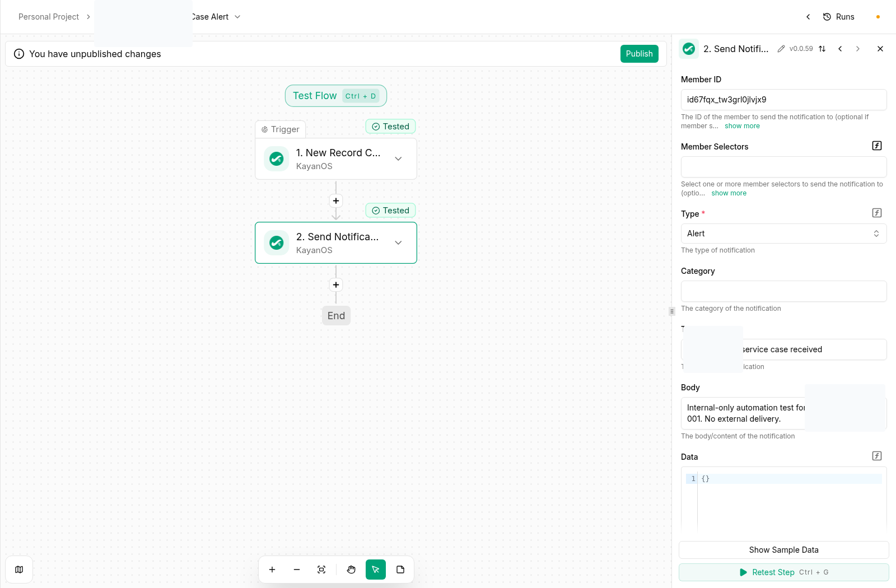Screen dimensions: 896x588
Task: Zoom in on the canvas
Action: pos(272,570)
